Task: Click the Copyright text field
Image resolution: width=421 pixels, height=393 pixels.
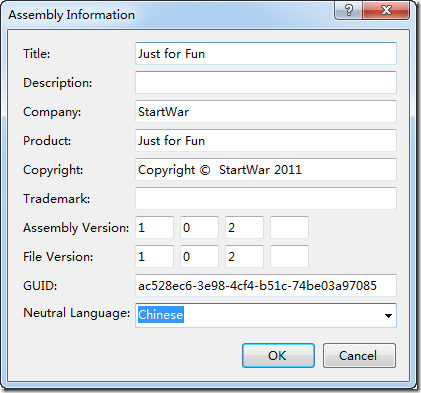Action: point(266,169)
